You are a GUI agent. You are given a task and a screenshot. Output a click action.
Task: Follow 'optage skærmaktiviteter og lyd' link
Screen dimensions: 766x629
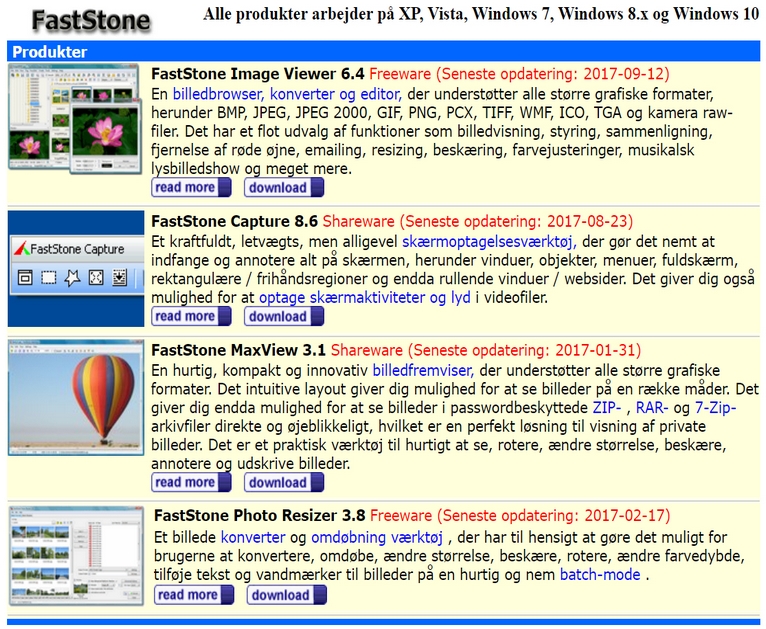(364, 297)
